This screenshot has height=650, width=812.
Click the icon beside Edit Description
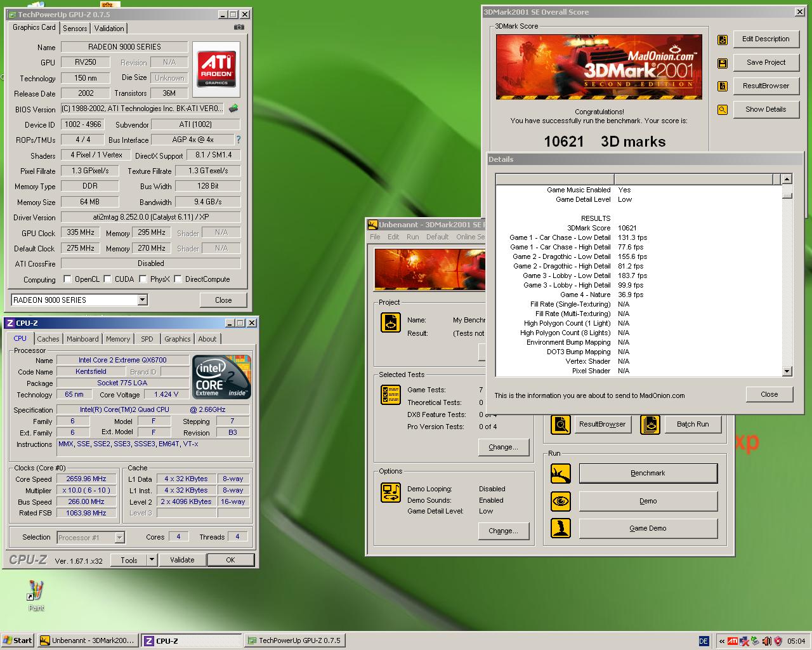(x=723, y=39)
